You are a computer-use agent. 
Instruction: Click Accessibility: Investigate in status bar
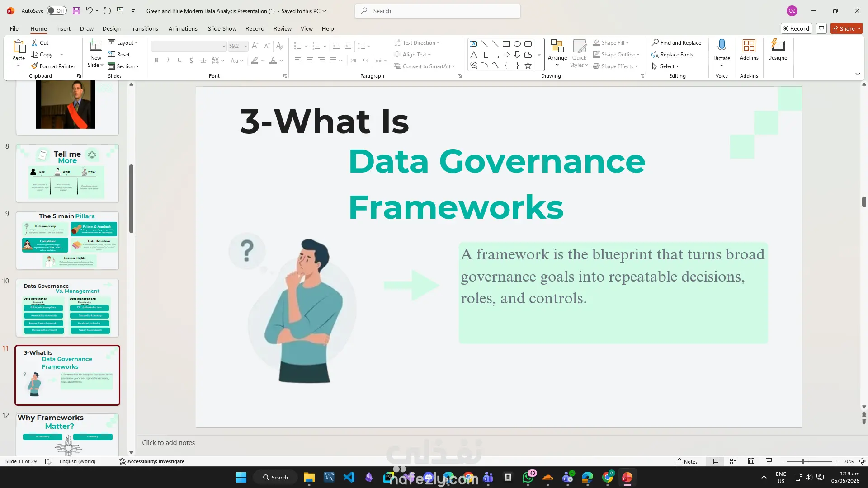click(x=152, y=461)
